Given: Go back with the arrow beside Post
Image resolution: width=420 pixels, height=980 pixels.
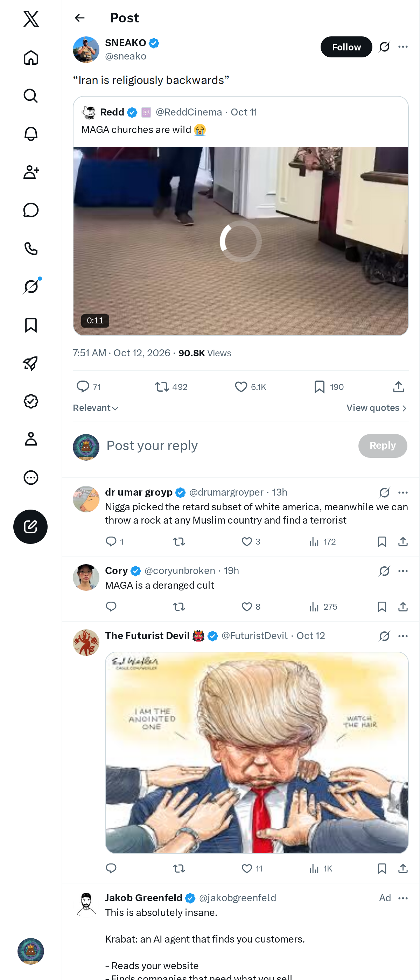Looking at the screenshot, I should click(79, 18).
